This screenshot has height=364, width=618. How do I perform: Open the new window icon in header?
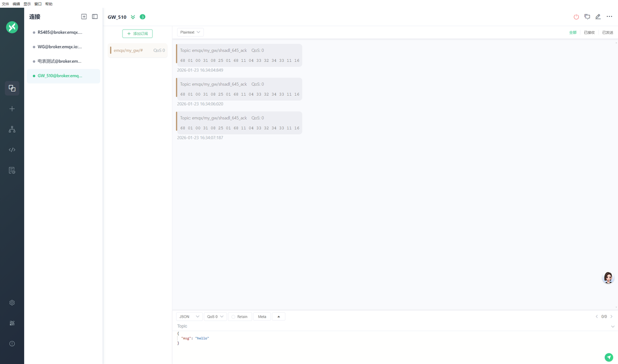pyautogui.click(x=587, y=17)
